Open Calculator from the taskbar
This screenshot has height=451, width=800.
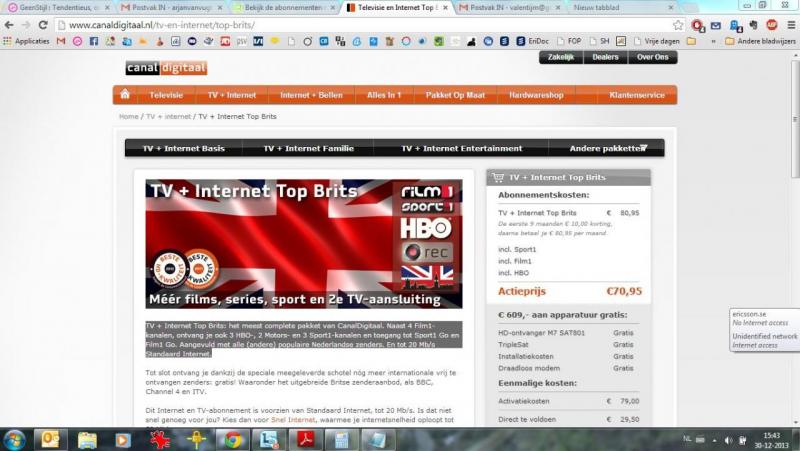[341, 439]
